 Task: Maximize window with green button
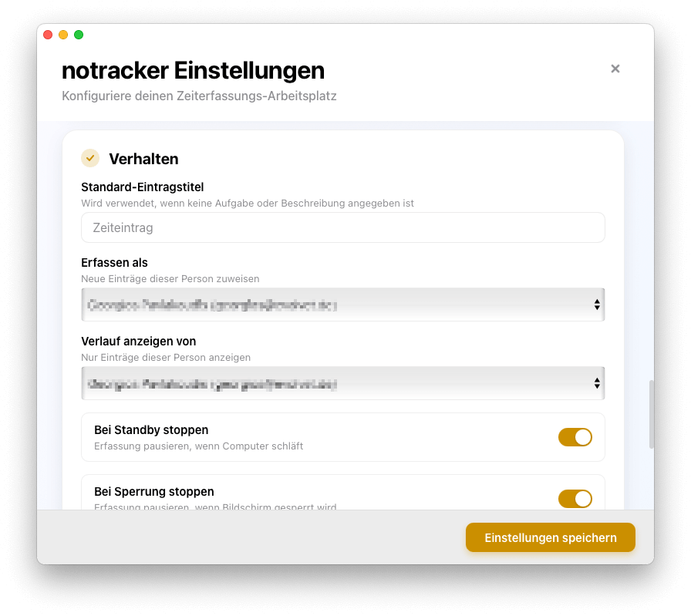[79, 35]
